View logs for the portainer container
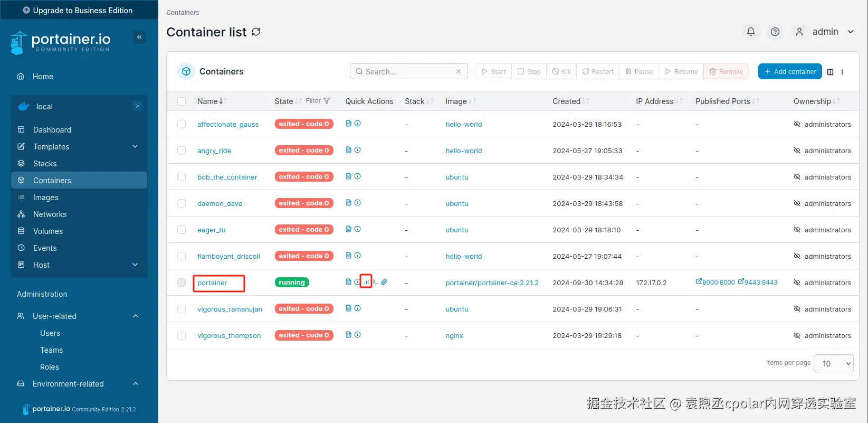 (348, 282)
